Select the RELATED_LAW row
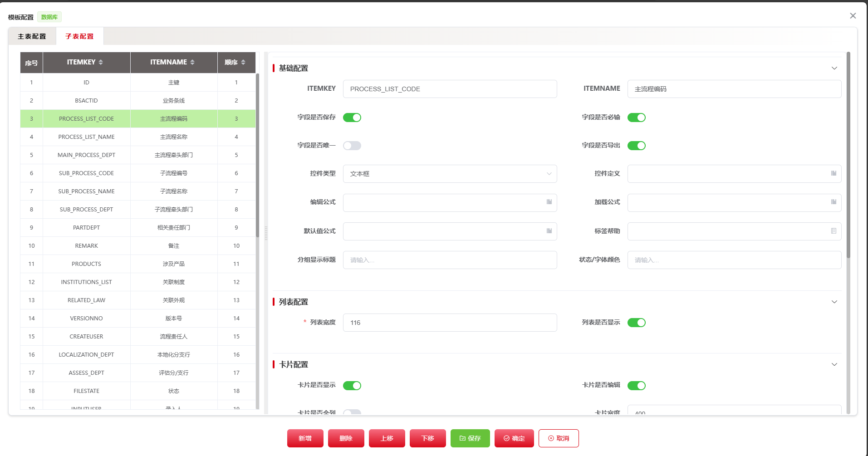This screenshot has width=868, height=456. 138,300
